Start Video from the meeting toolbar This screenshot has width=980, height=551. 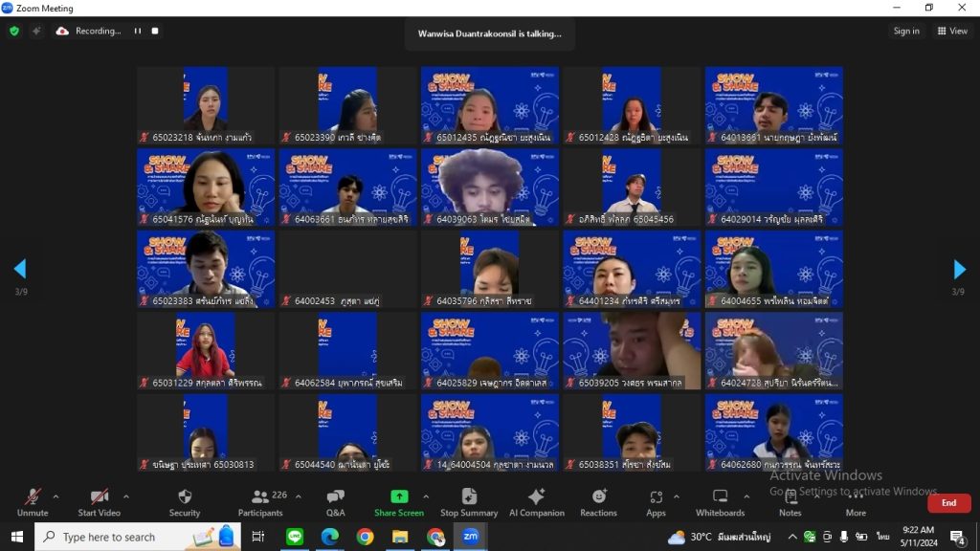tap(99, 502)
